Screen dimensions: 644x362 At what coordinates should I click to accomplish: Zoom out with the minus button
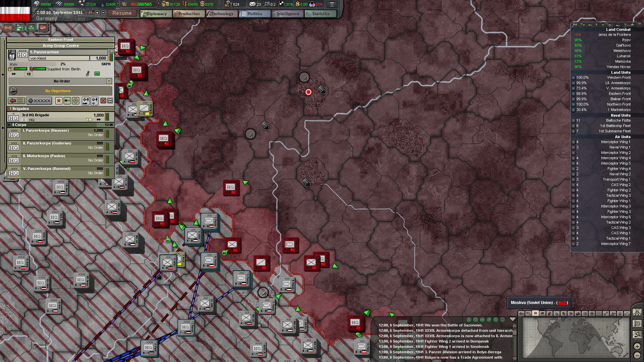637,356
